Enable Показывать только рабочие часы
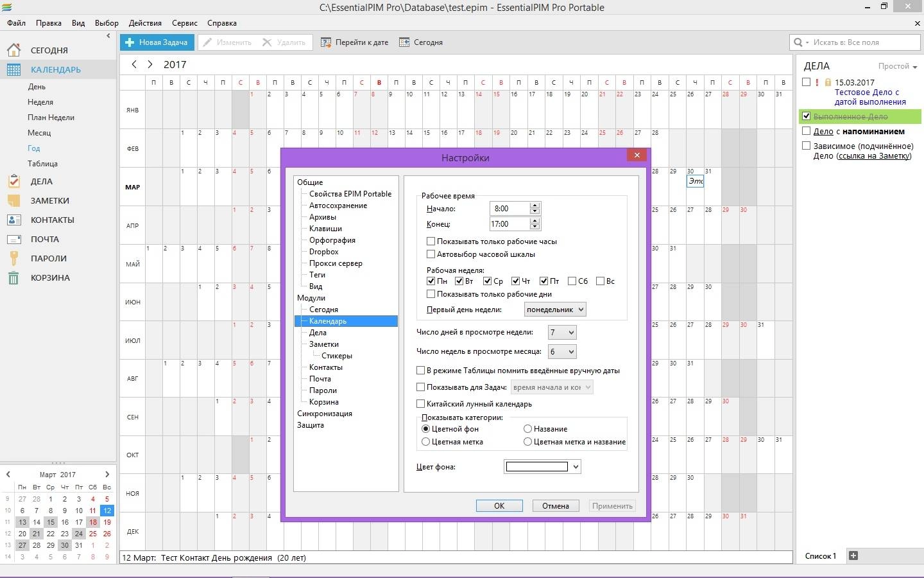Screen dimensions: 924x578 pyautogui.click(x=431, y=241)
